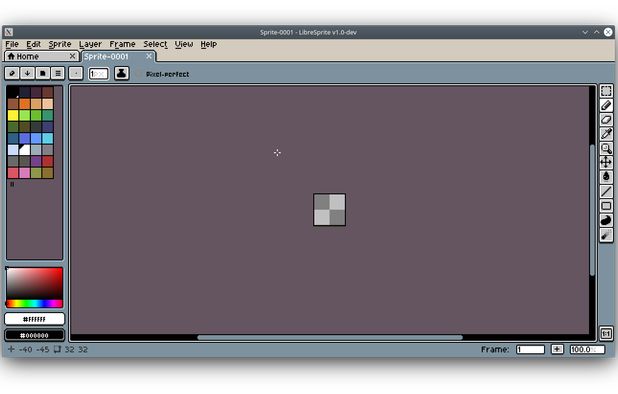Click the LibreSprite window app icon
The width and height of the screenshot is (618, 394).
(9, 32)
